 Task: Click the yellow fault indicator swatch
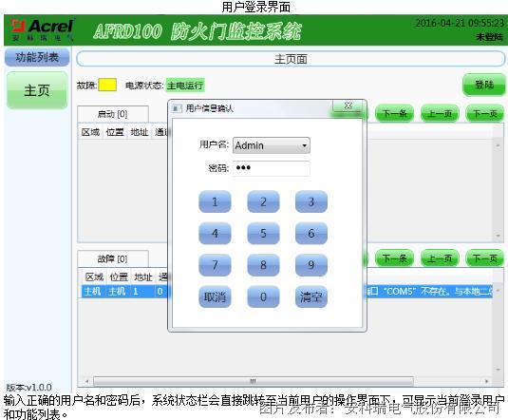click(x=107, y=85)
